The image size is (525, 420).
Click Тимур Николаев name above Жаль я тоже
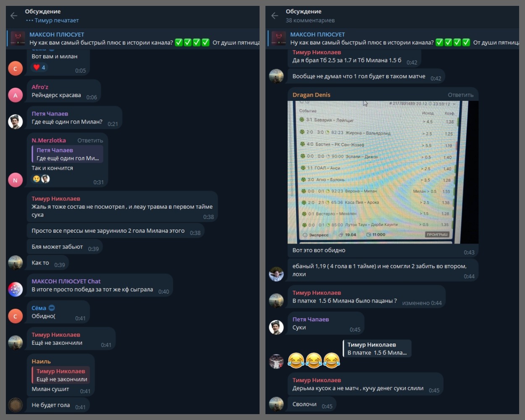(56, 199)
